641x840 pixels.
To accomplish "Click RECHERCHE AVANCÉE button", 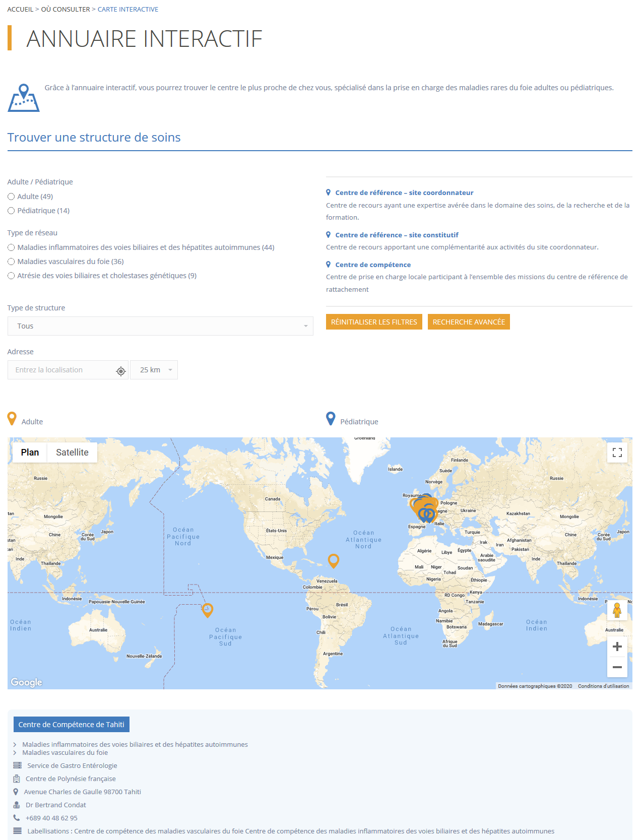I will click(469, 322).
